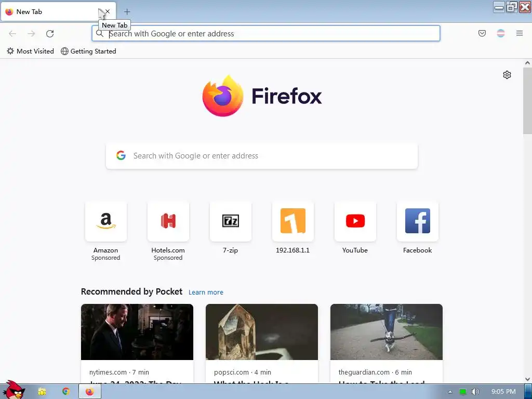This screenshot has height=399, width=532.
Task: Click the Hotels.com label text
Action: (168, 250)
